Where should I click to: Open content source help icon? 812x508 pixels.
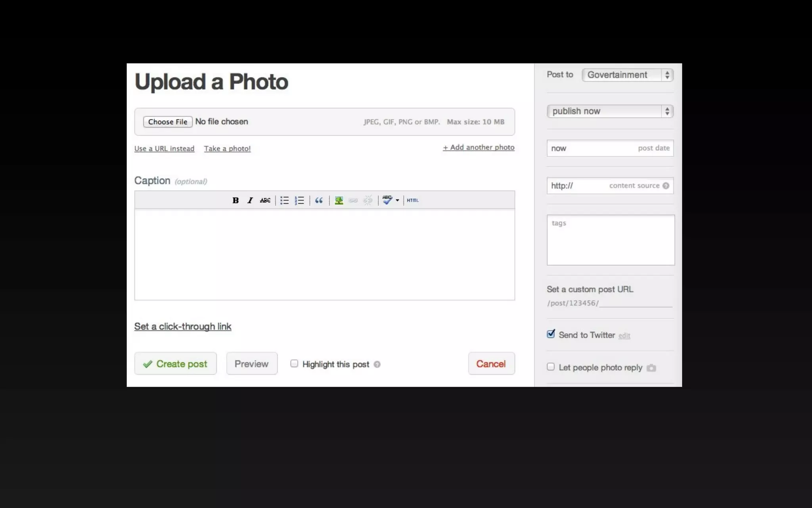click(666, 186)
